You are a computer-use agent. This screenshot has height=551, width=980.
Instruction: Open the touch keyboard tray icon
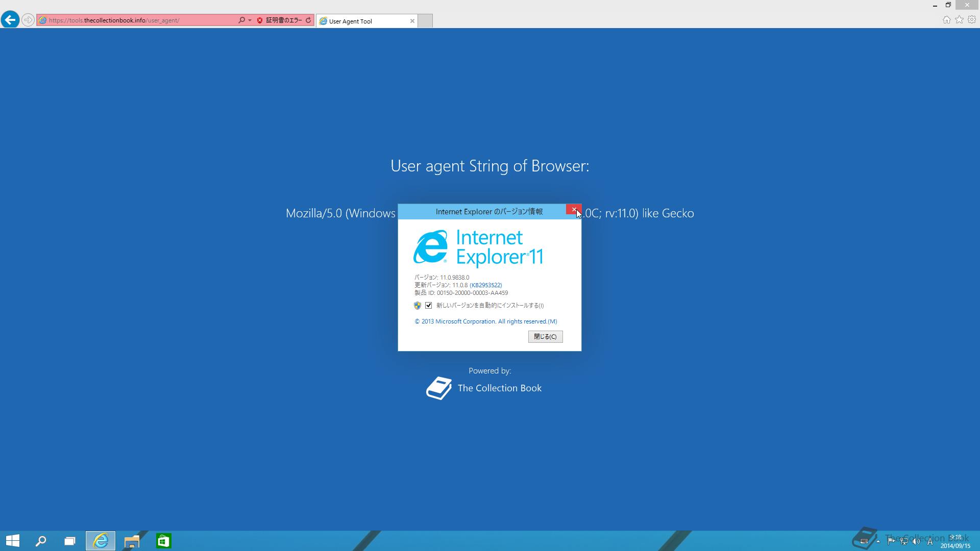click(x=864, y=541)
